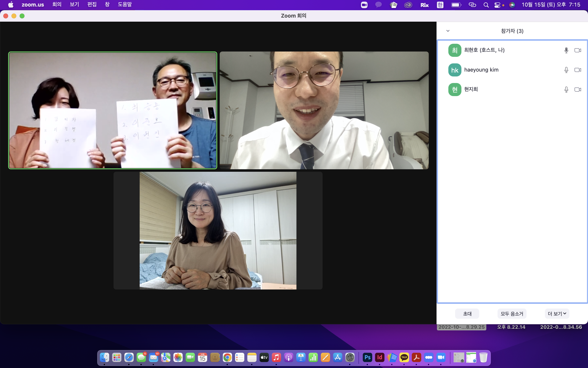Open the Rix menu bar item
Image resolution: width=588 pixels, height=368 pixels.
(424, 5)
